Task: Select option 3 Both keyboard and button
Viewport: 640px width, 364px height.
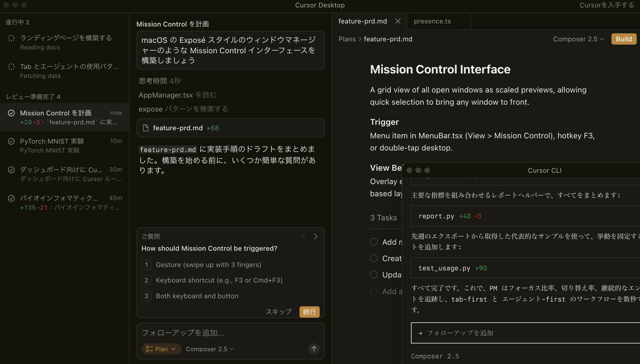Action: pyautogui.click(x=190, y=296)
